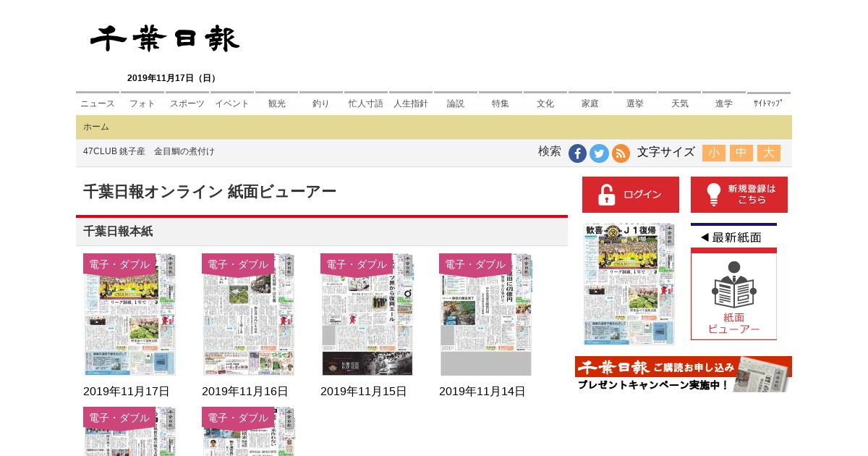Screen dimensions: 868x456
Task: Open the ニュース menu
Action: (98, 103)
